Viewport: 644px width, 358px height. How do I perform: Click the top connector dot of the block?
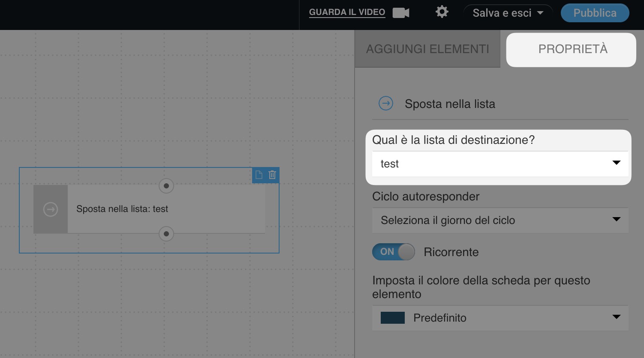(x=166, y=186)
